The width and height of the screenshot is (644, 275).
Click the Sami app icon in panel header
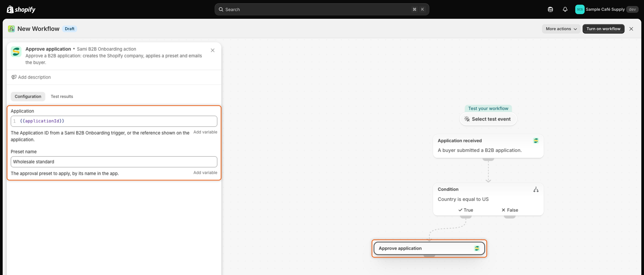(x=16, y=52)
